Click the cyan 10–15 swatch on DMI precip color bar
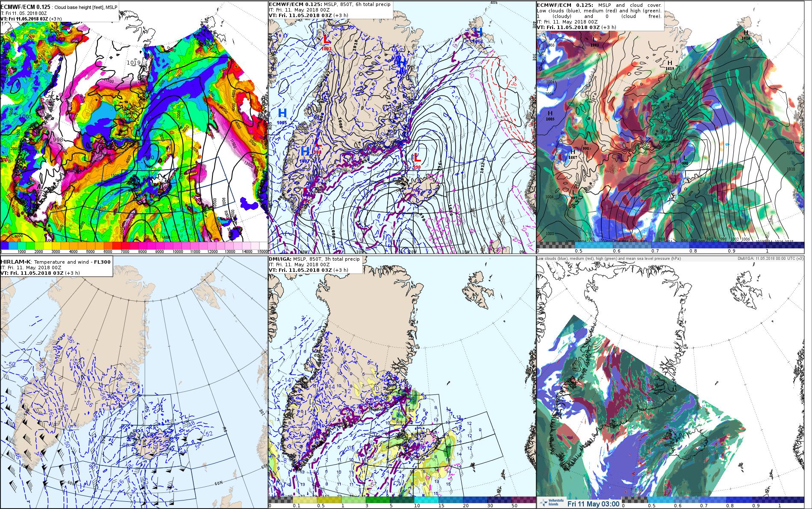 [x=426, y=500]
